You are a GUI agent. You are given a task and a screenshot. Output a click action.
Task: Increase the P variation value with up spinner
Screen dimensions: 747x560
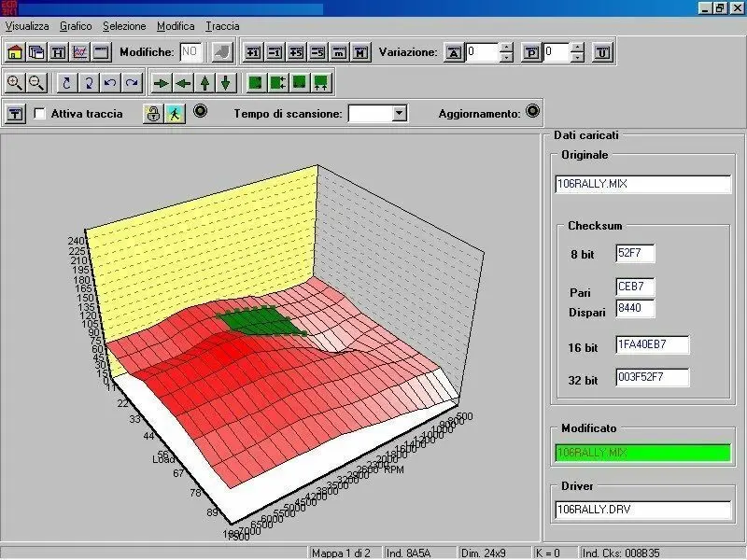click(577, 48)
